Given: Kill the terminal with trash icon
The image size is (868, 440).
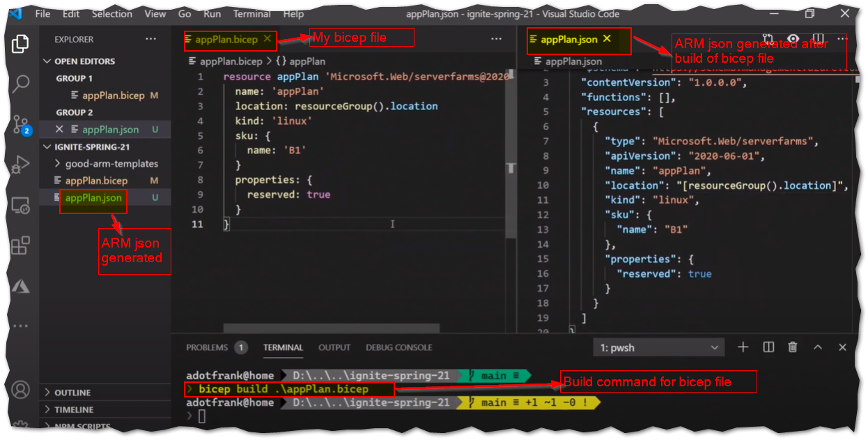Looking at the screenshot, I should tap(793, 347).
